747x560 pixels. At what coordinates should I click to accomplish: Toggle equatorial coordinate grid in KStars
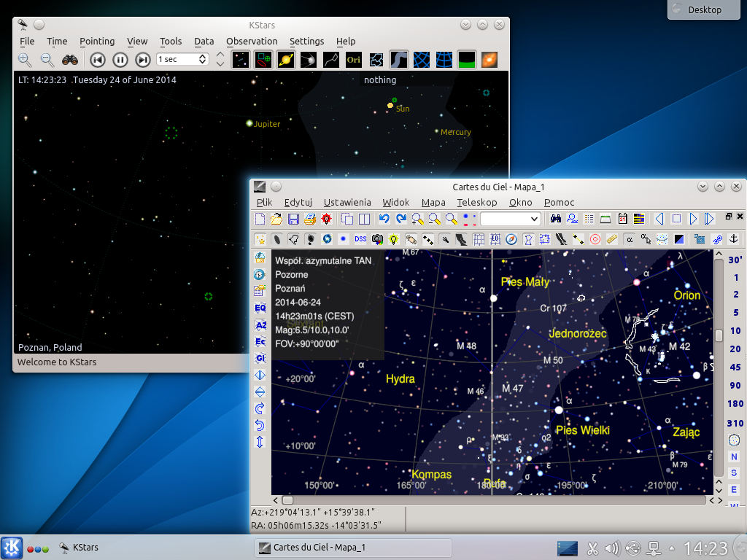pyautogui.click(x=422, y=60)
